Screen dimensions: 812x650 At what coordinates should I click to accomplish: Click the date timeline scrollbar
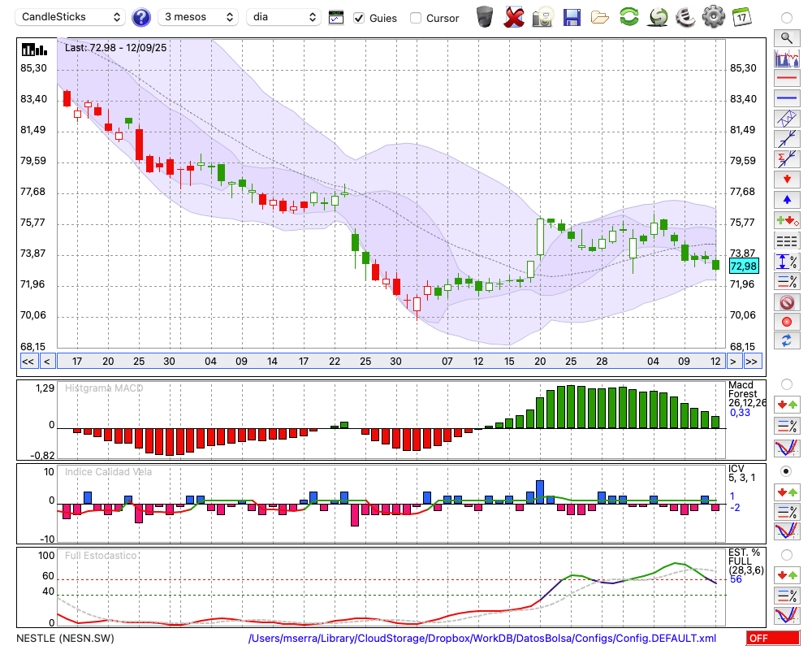click(x=391, y=362)
